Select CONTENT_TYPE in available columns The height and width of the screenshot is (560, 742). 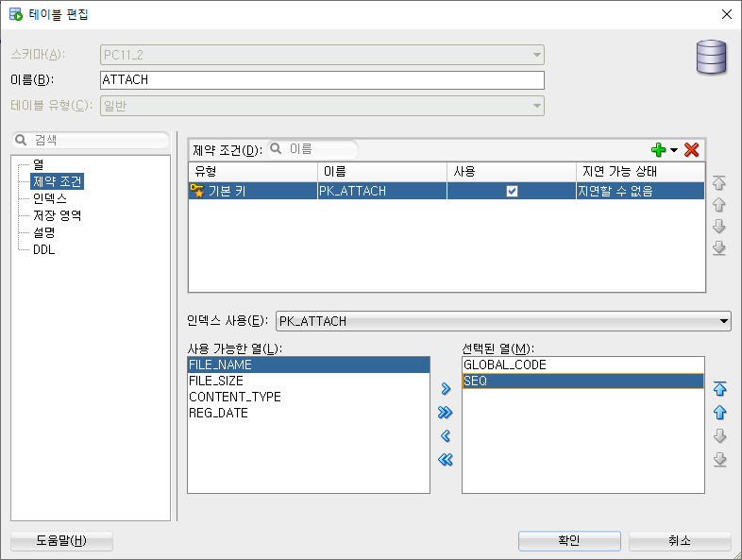tap(309, 398)
